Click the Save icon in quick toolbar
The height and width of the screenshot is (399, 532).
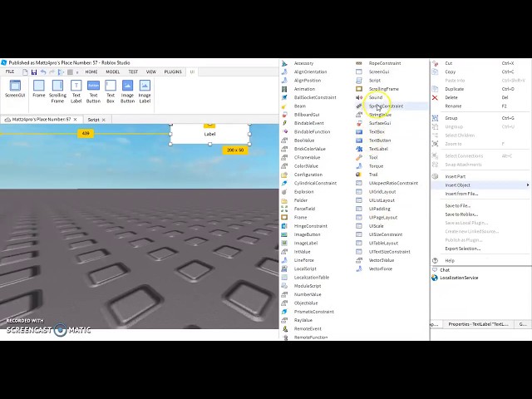[34, 72]
